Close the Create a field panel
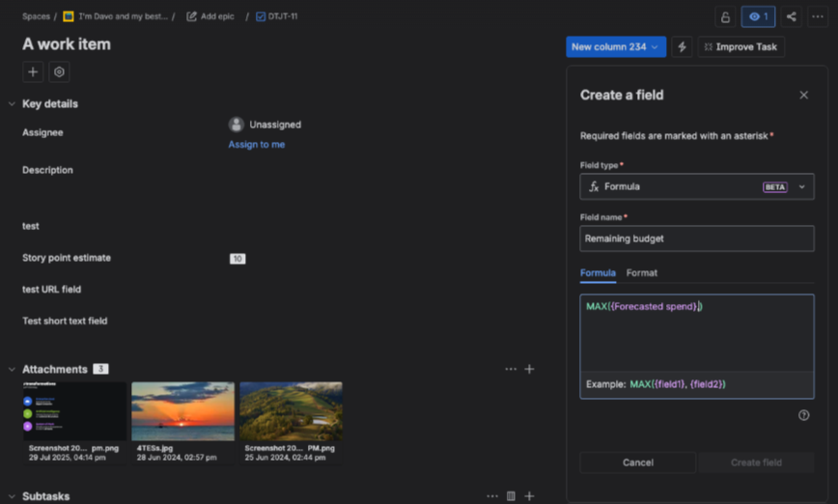Screen dimensions: 838x504 804,96
